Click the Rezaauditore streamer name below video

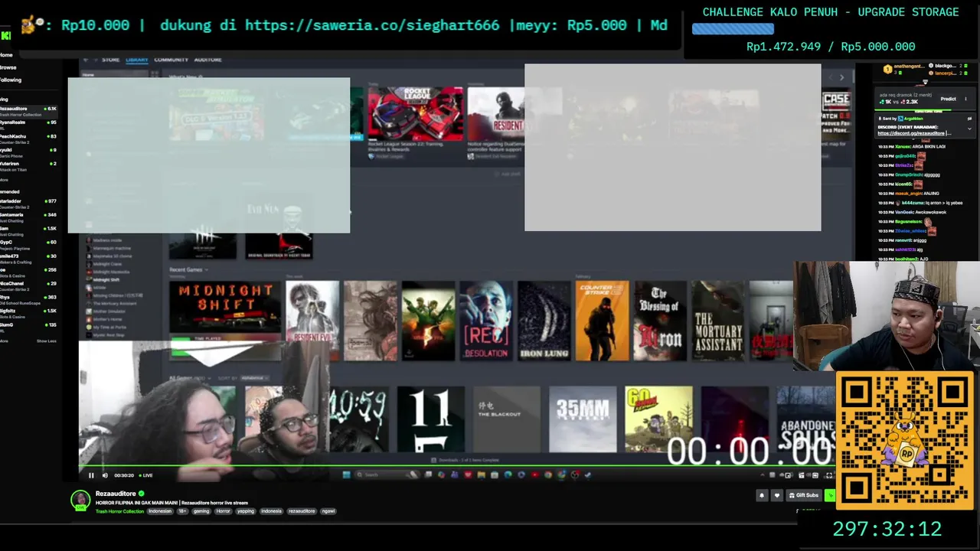coord(116,494)
